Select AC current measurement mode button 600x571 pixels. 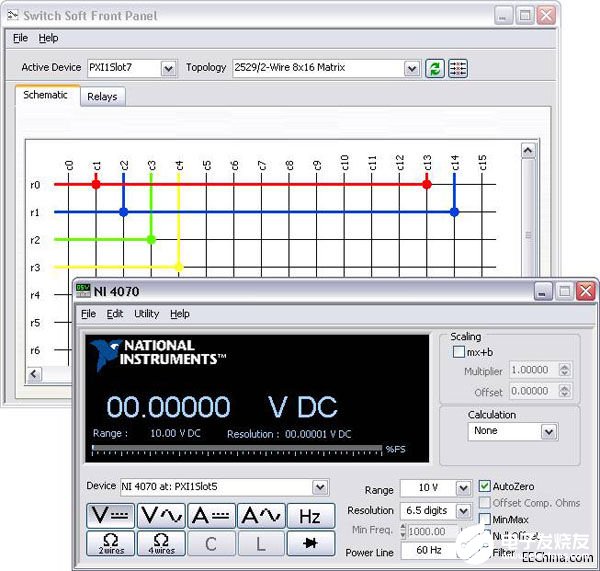tap(261, 516)
